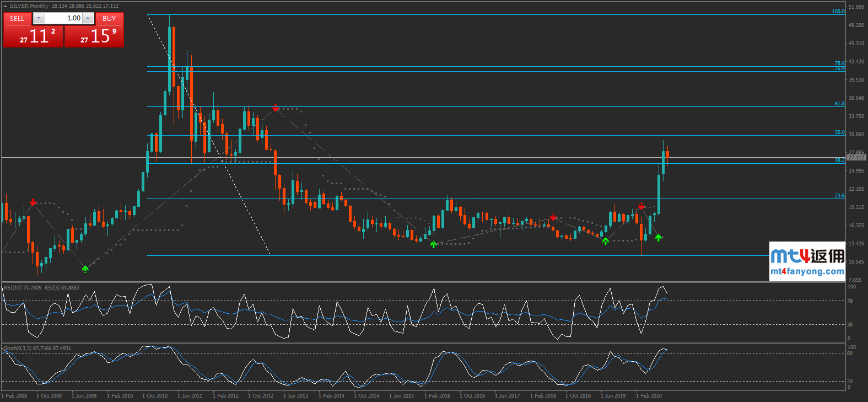Click the leftmost red down arrow signal
Image resolution: width=868 pixels, height=402 pixels.
[34, 202]
